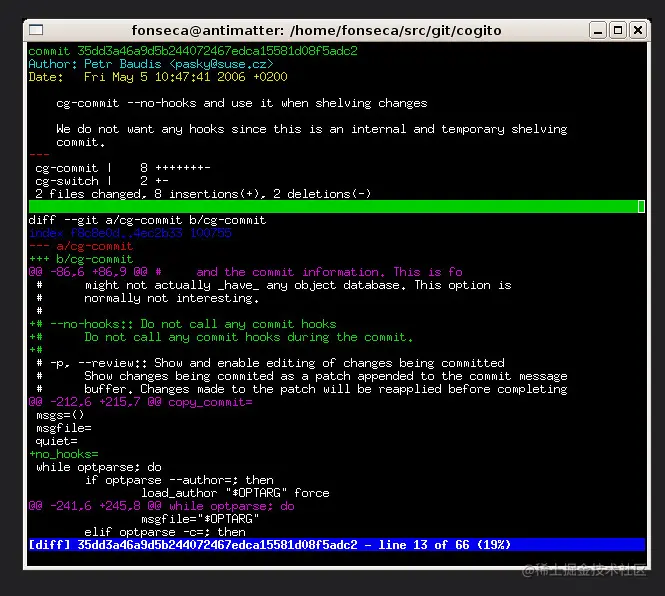Screen dimensions: 665x596
Task: Click the 'msgs=()' line
Action: pos(60,415)
